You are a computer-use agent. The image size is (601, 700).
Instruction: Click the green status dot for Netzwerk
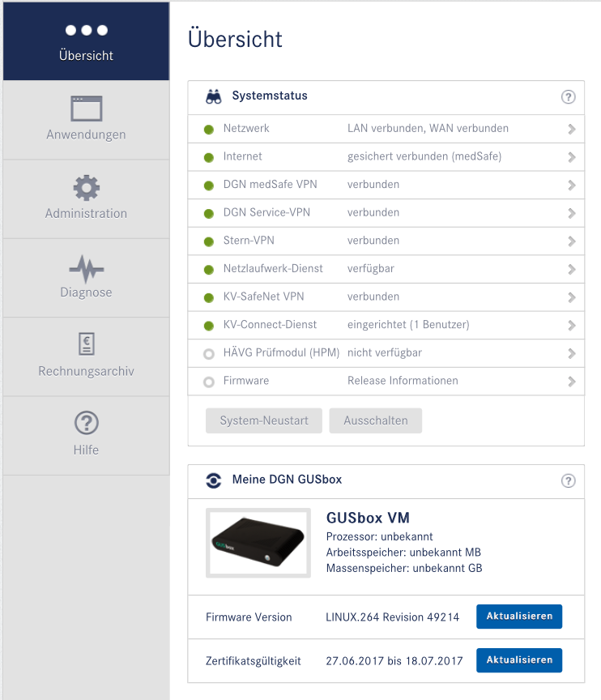208,130
